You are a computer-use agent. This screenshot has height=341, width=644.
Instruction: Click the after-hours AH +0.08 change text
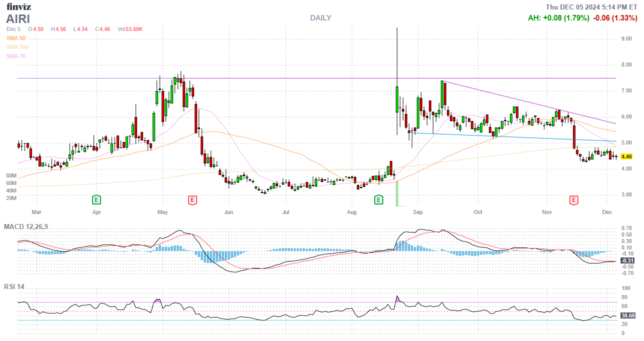coord(558,18)
